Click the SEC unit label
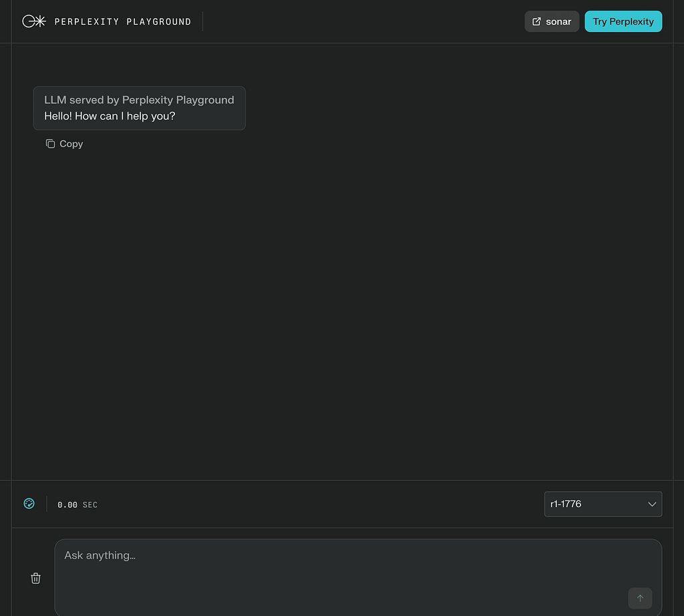The height and width of the screenshot is (616, 684). [x=90, y=505]
